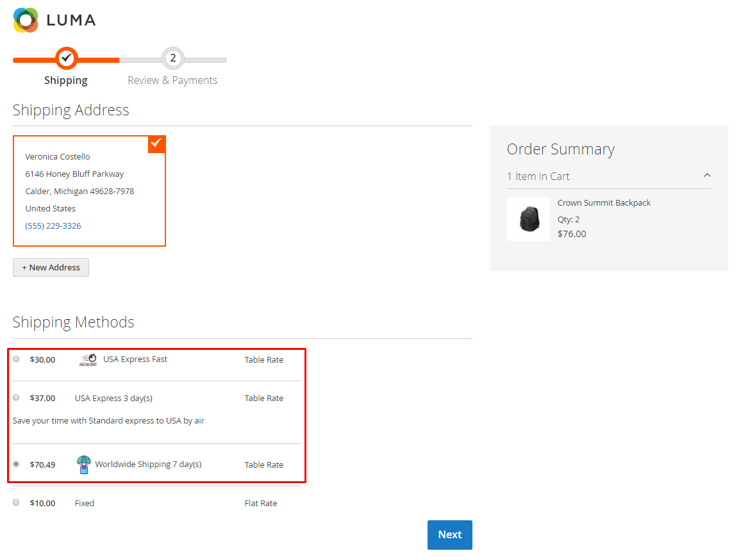Click the Crown Summit Backpack product name

pos(604,202)
